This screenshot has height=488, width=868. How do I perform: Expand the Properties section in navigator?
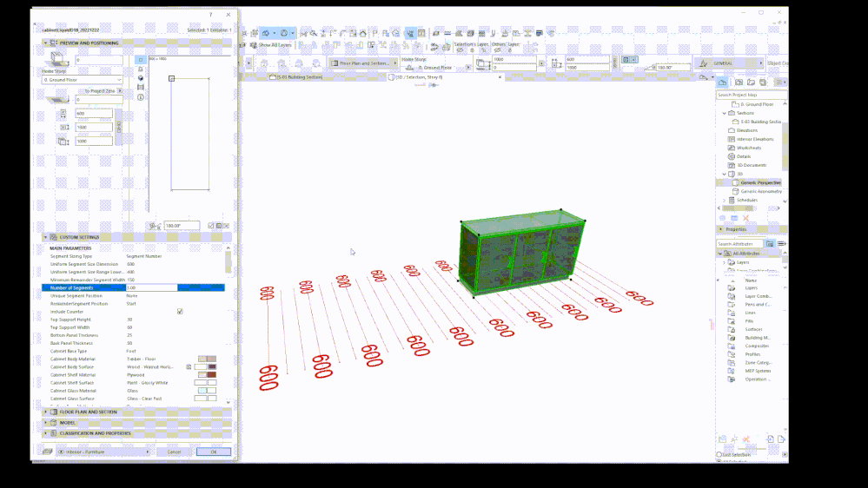[721, 229]
